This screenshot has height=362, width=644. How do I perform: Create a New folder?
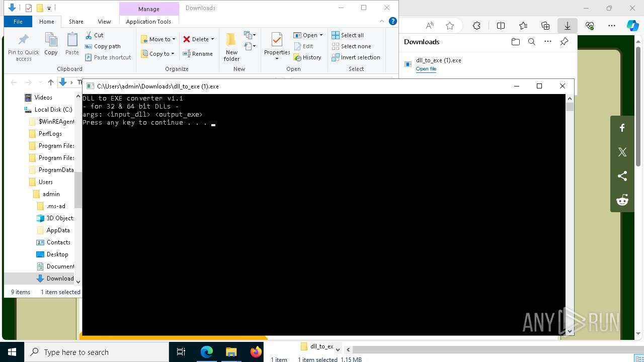(231, 47)
